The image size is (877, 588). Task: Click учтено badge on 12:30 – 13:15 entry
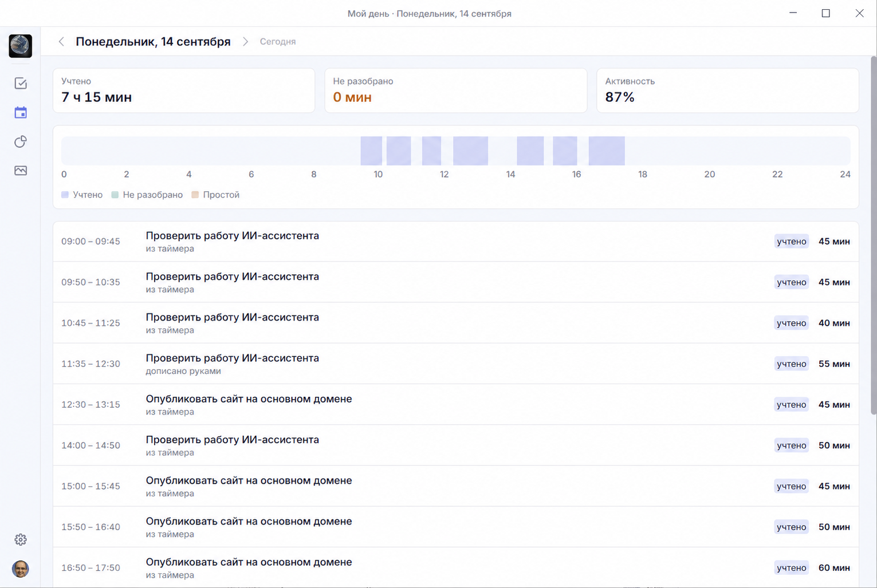click(x=791, y=405)
